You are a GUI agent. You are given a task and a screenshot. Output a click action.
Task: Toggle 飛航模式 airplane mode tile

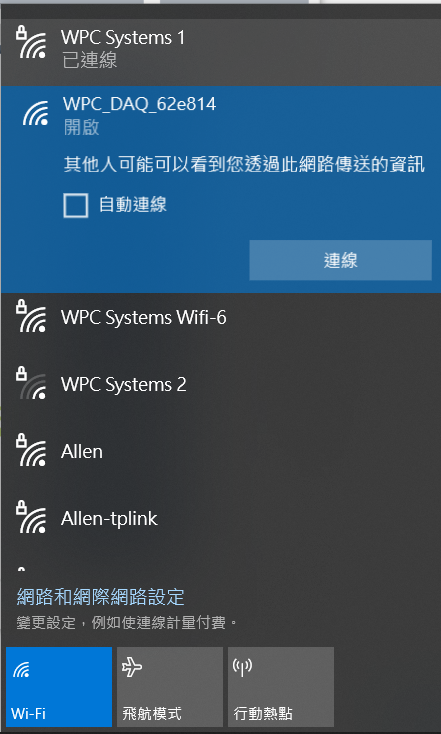pos(170,687)
